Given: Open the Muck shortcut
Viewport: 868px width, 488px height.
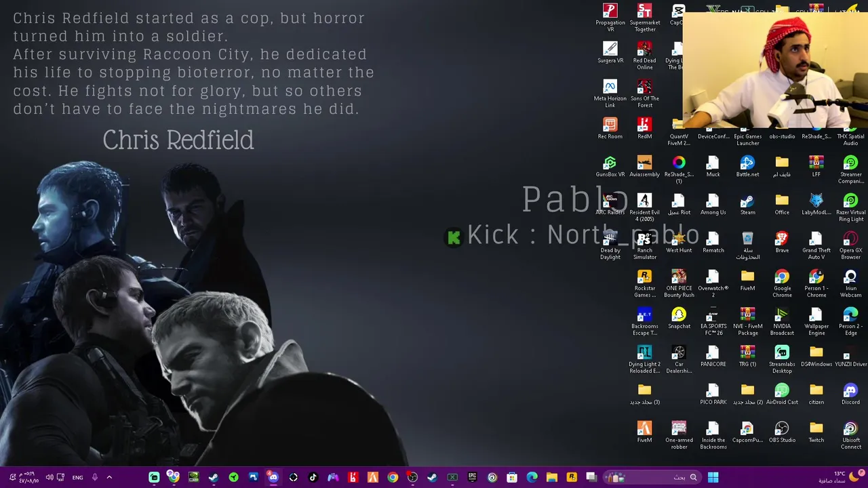Looking at the screenshot, I should point(713,166).
